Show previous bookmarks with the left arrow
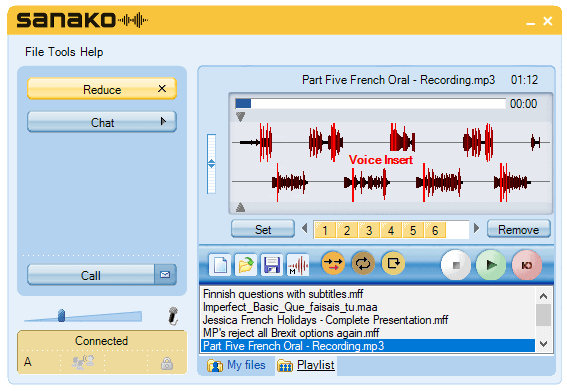The height and width of the screenshot is (391, 567). (304, 228)
